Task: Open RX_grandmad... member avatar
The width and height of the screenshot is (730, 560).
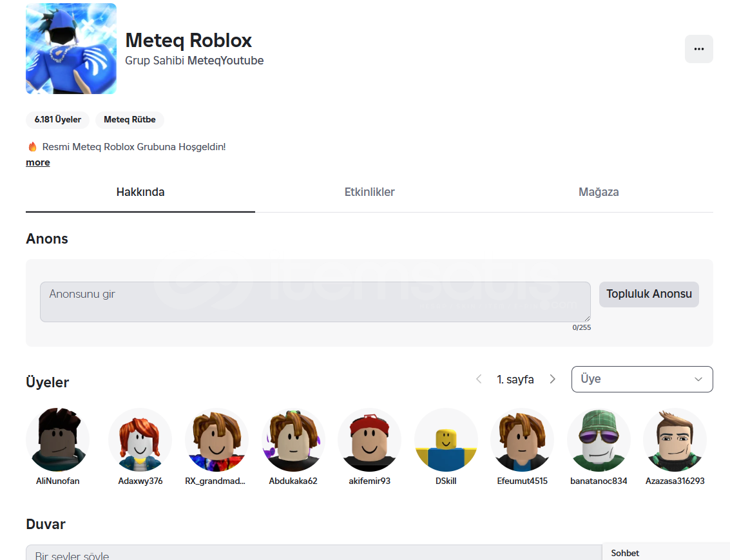Action: click(216, 440)
